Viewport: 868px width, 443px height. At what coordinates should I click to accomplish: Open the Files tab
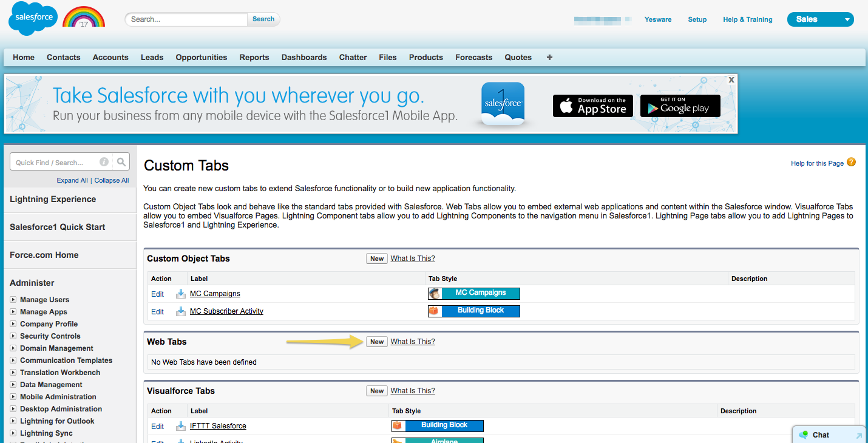tap(388, 57)
